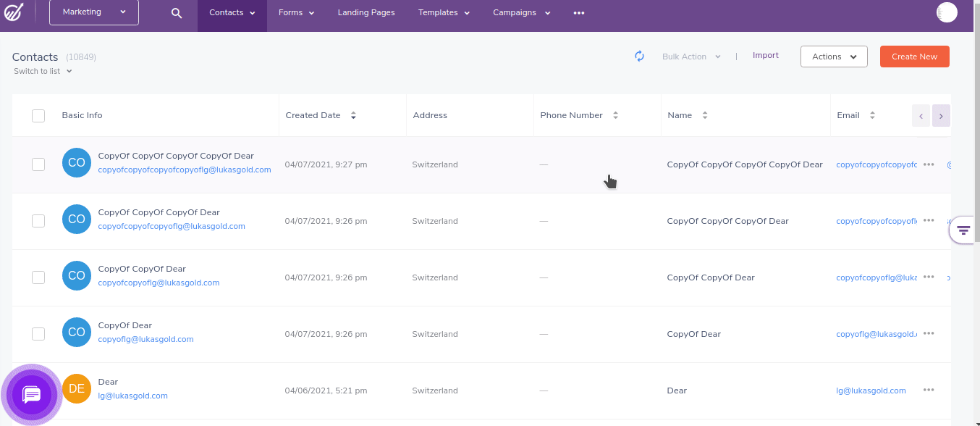Image resolution: width=980 pixels, height=426 pixels.
Task: Click CO avatar of copyoflg contact
Action: [77, 332]
